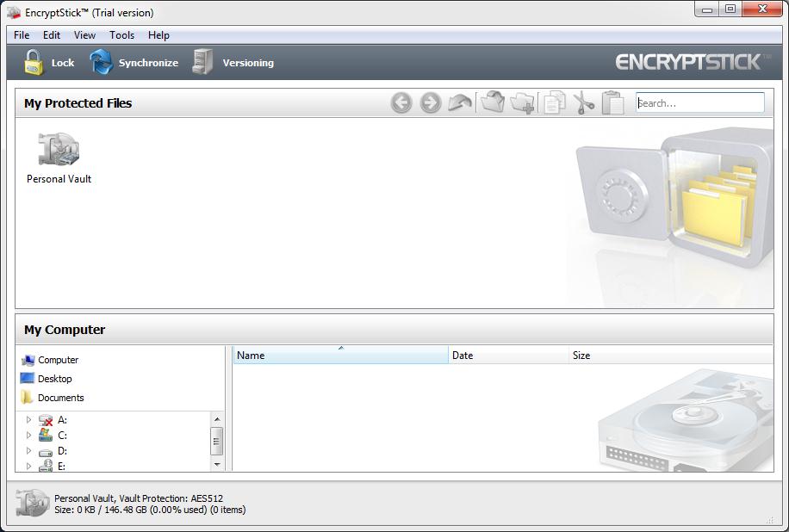Sort by the Size column header
This screenshot has height=532, width=789.
click(671, 355)
